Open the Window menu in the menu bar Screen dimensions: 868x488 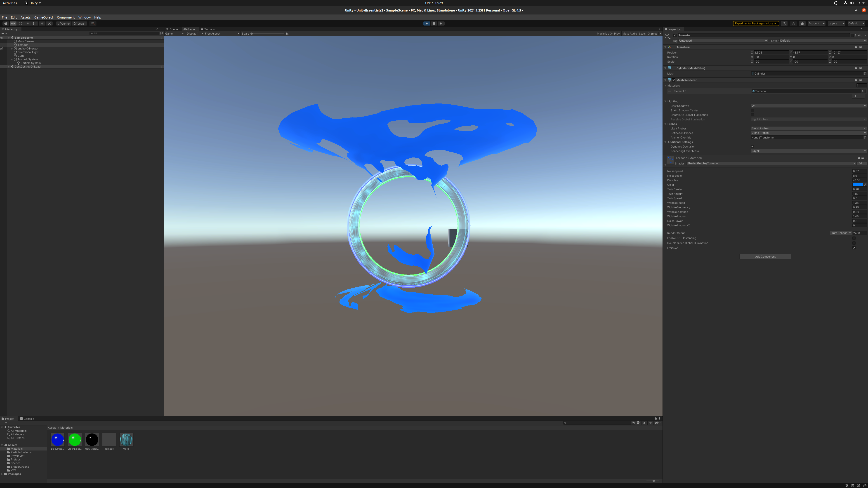click(84, 17)
